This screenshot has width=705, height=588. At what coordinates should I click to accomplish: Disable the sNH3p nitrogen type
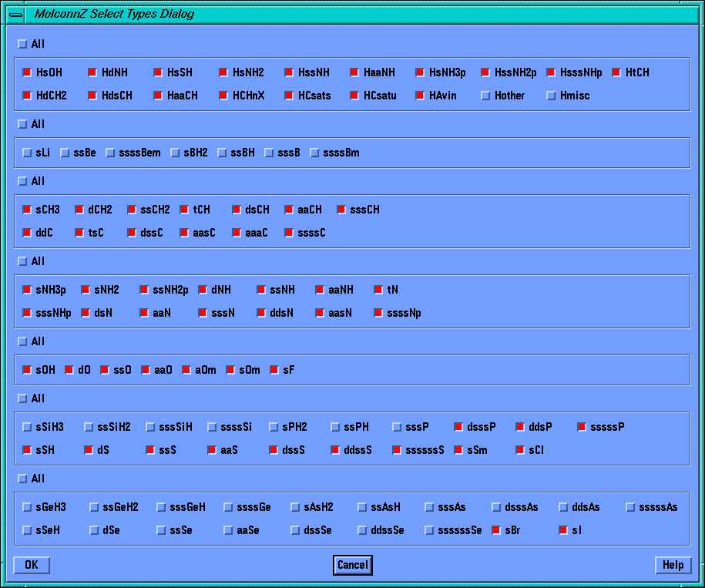[28, 290]
